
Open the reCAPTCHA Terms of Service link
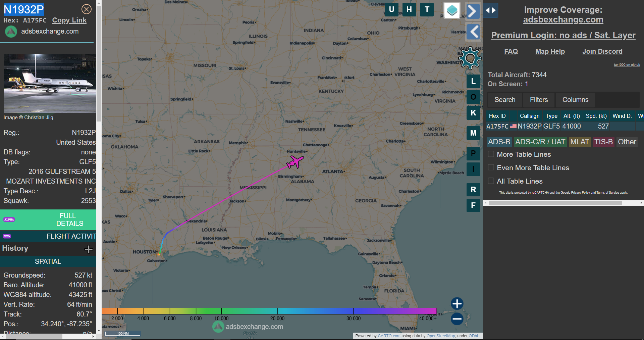coord(607,193)
